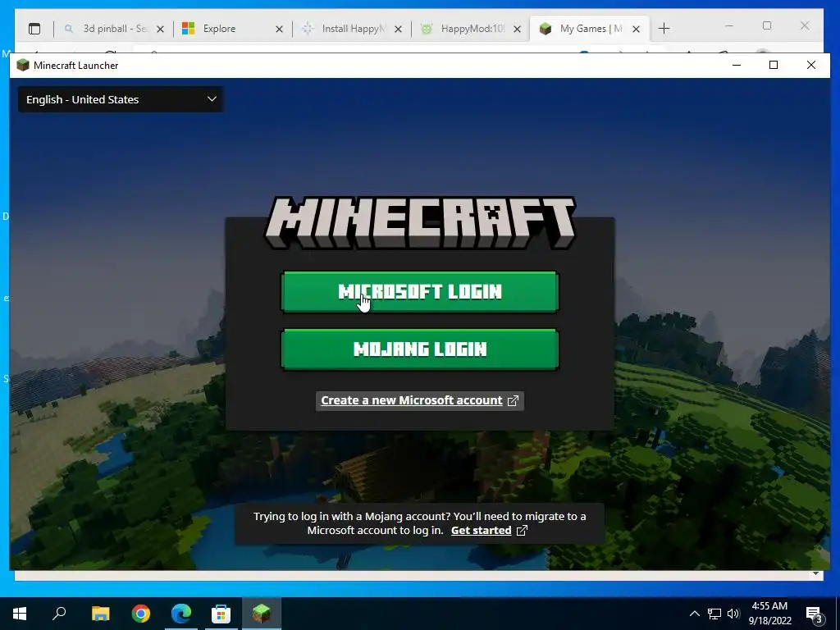The image size is (840, 630).
Task: Open the notification center icon
Action: pyautogui.click(x=814, y=614)
